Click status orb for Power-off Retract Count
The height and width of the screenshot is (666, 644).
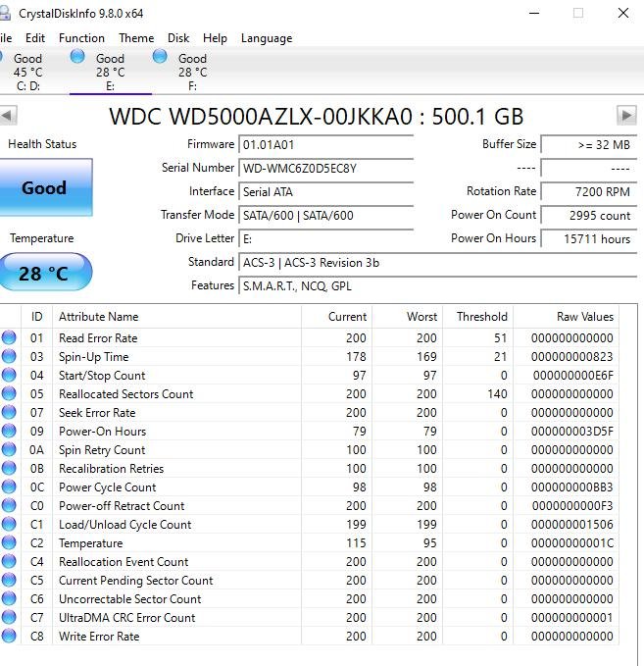click(9, 505)
